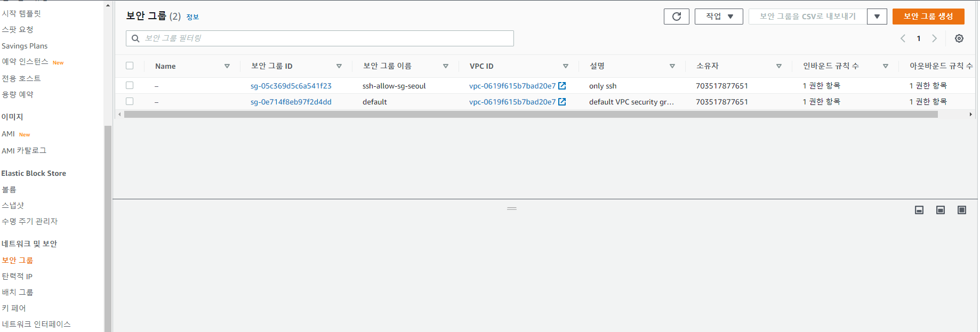980x332 pixels.
Task: Select 보안 그룹 in sidebar
Action: 18,260
